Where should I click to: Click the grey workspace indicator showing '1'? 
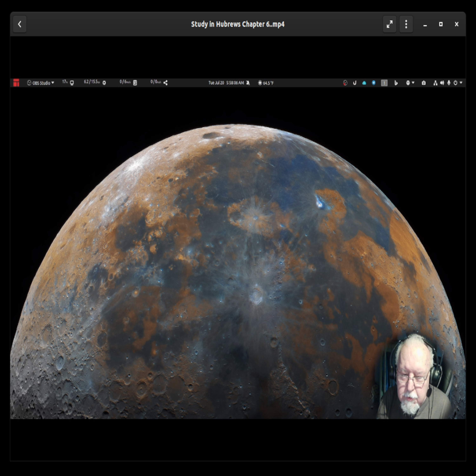(x=384, y=83)
